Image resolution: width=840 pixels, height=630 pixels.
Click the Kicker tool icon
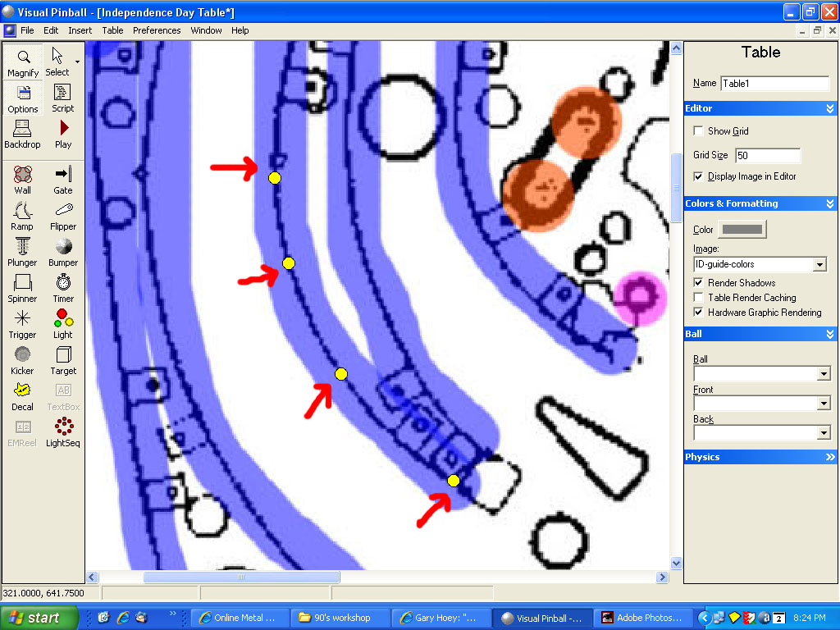(23, 360)
